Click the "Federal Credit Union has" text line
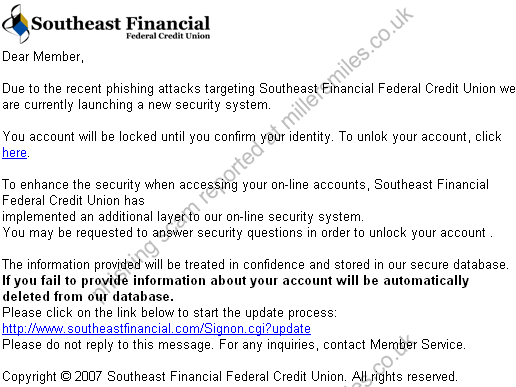The height and width of the screenshot is (387, 516). 73,201
